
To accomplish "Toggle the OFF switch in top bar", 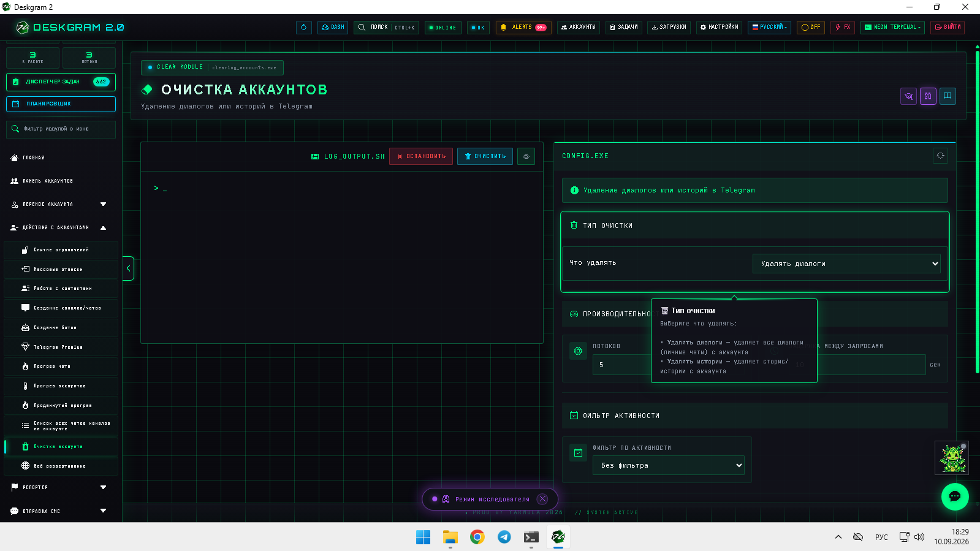I will 810,28.
